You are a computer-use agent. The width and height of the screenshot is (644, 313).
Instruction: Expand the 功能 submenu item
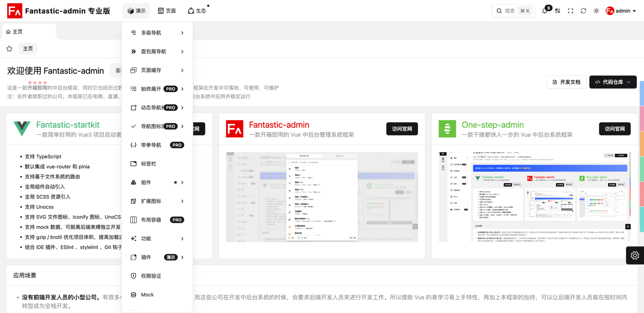coord(157,239)
